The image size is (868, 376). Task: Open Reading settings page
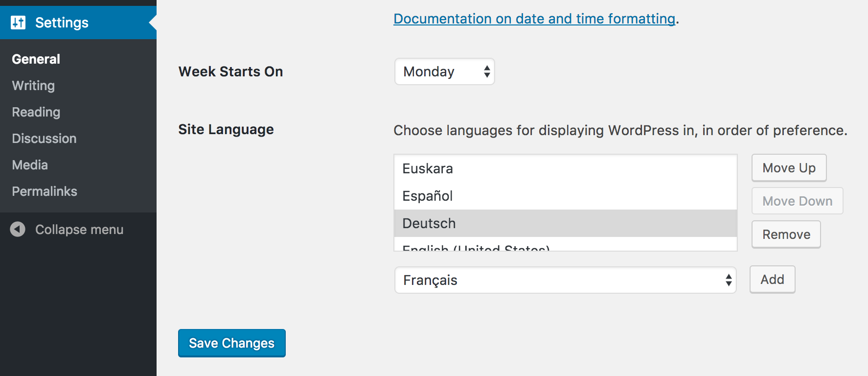(36, 112)
